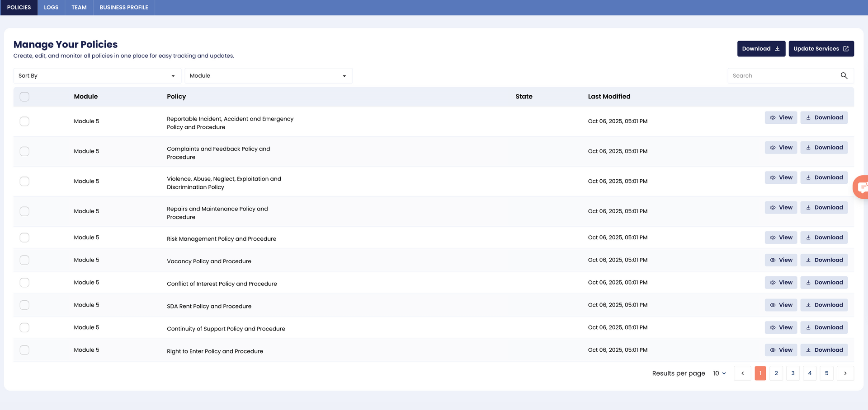The height and width of the screenshot is (410, 868).
Task: Select all policies using header checkbox
Action: click(24, 97)
